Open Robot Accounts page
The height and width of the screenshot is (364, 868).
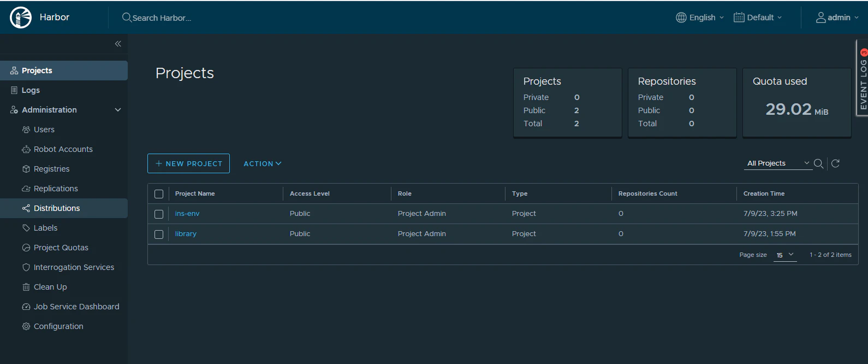coord(64,149)
